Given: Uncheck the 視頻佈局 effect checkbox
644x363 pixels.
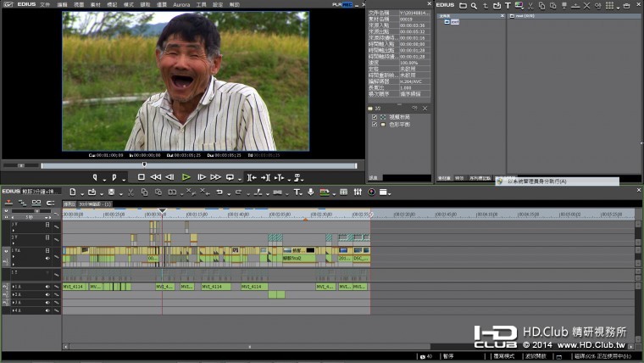Looking at the screenshot, I should pyautogui.click(x=374, y=117).
